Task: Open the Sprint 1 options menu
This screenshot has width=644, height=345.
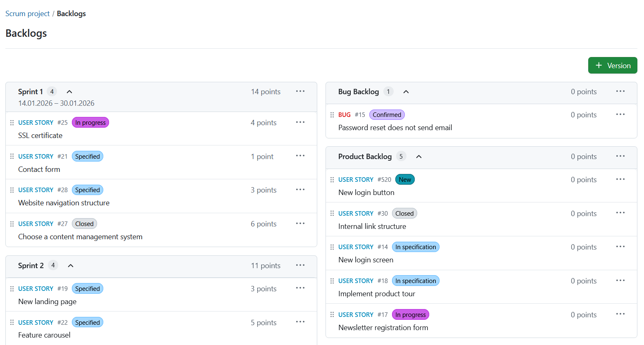Action: pos(300,91)
